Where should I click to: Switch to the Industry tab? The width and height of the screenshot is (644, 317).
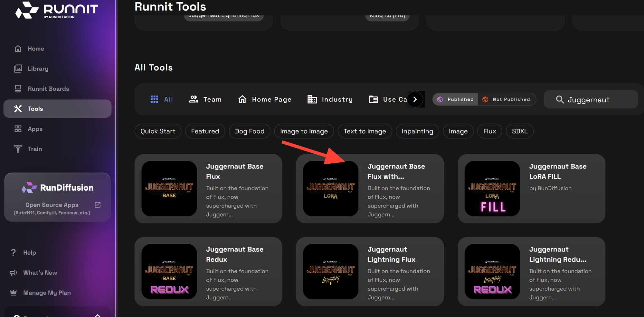(330, 99)
